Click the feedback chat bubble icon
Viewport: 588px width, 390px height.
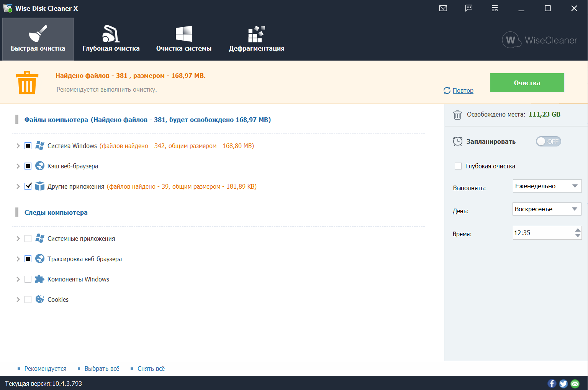pyautogui.click(x=469, y=8)
